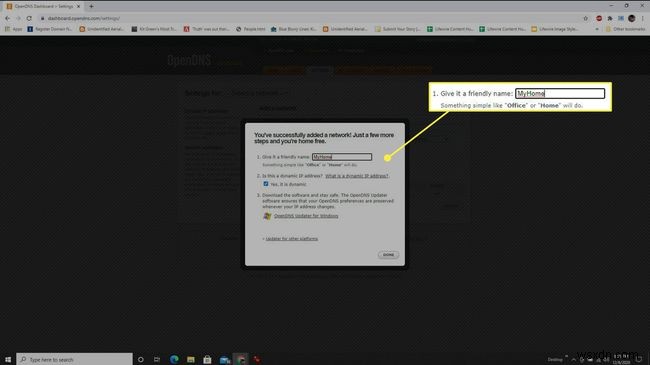The width and height of the screenshot is (650, 365).
Task: Open 'Register Domain N...' bookmark
Action: click(50, 29)
